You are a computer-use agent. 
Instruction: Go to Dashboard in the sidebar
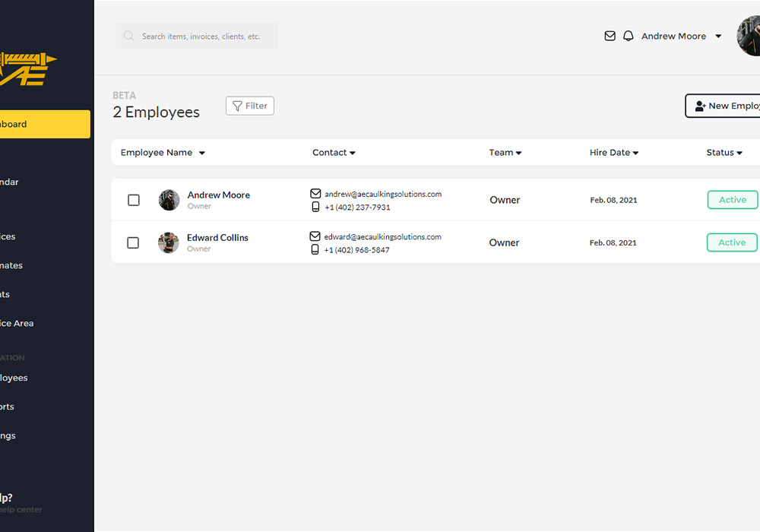tap(42, 124)
